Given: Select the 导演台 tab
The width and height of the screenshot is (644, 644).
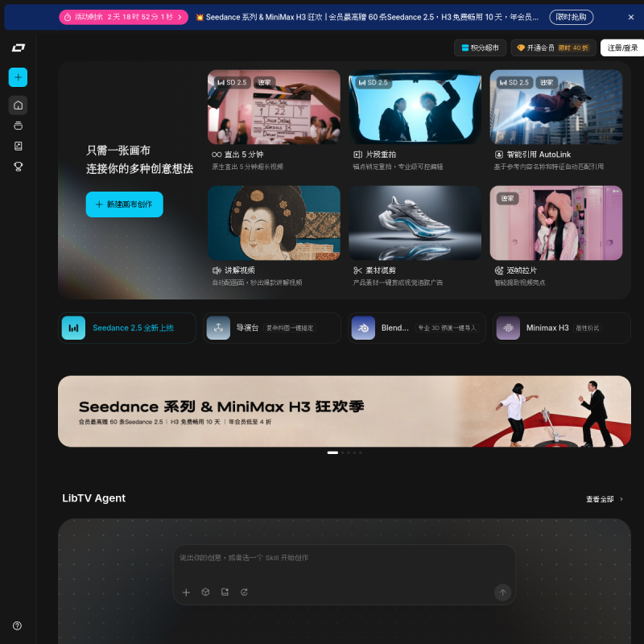Looking at the screenshot, I should coord(272,328).
